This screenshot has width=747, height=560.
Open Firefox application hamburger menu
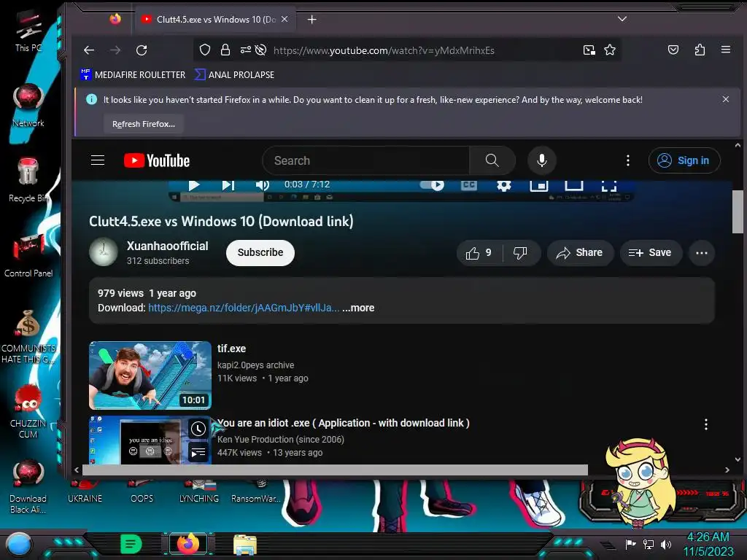tap(726, 50)
